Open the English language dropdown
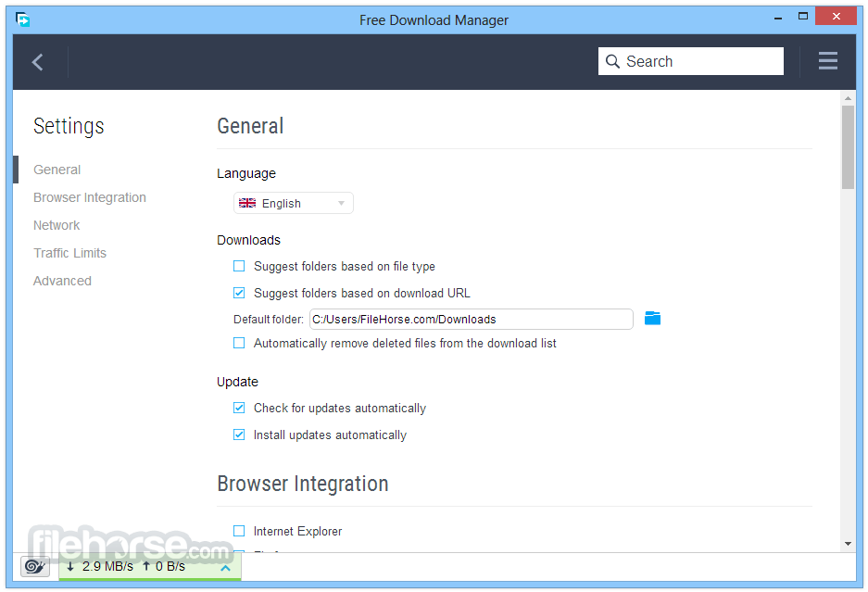The image size is (868, 592). pyautogui.click(x=294, y=203)
